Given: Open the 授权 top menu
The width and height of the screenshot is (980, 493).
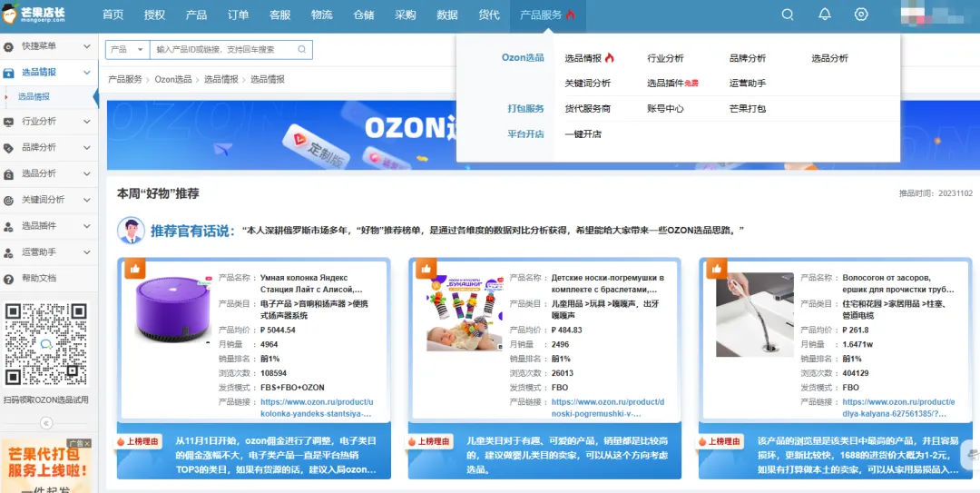Looking at the screenshot, I should 154,15.
